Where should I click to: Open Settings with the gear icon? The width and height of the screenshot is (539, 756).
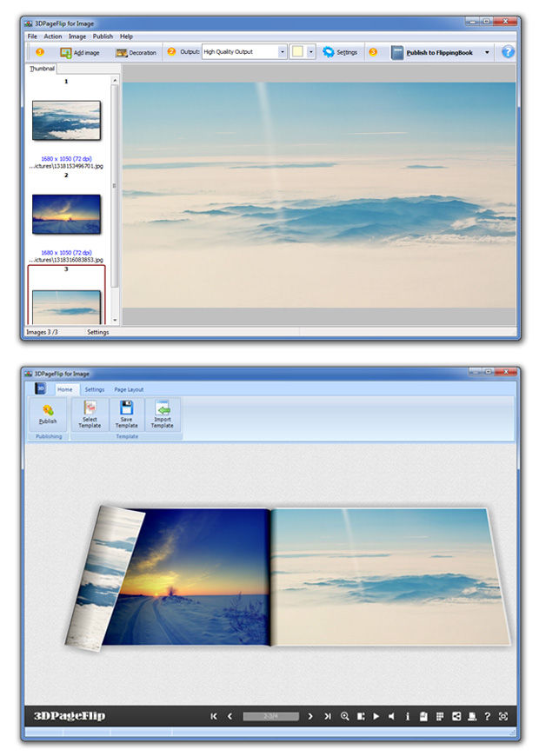[x=340, y=52]
